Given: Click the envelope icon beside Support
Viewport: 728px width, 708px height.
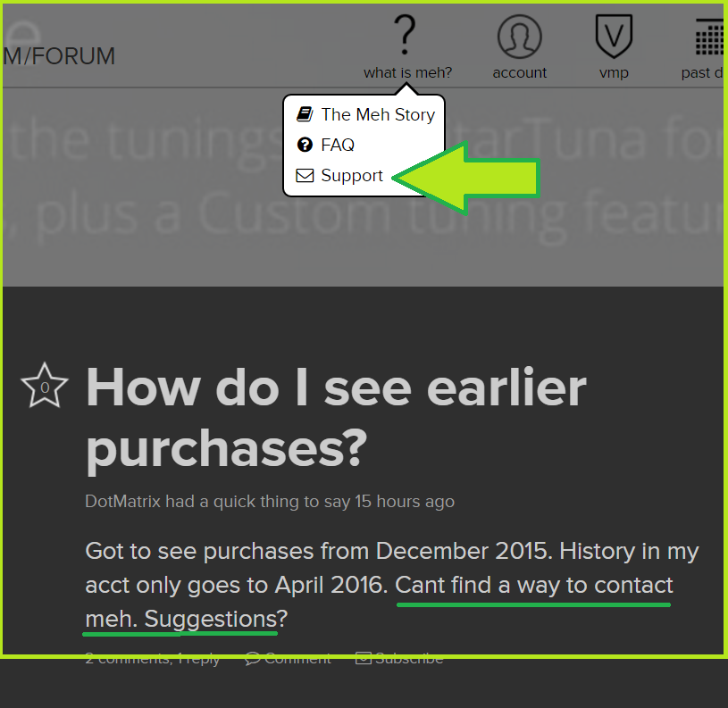Looking at the screenshot, I should point(305,175).
